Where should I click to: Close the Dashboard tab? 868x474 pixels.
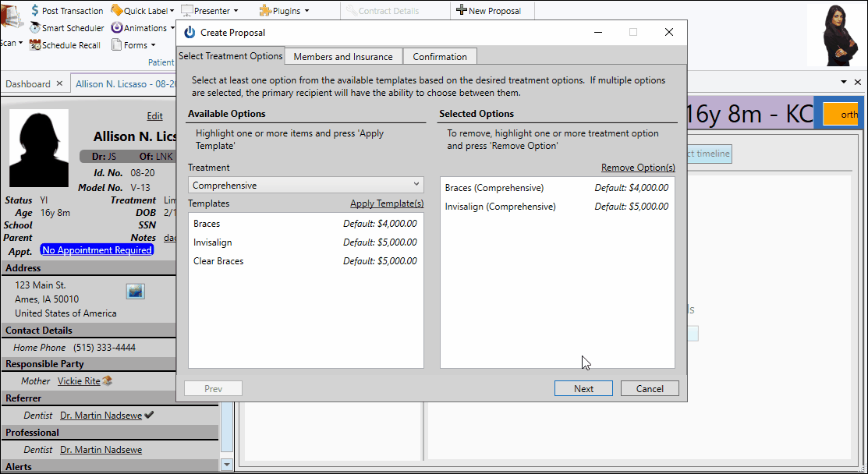point(60,84)
